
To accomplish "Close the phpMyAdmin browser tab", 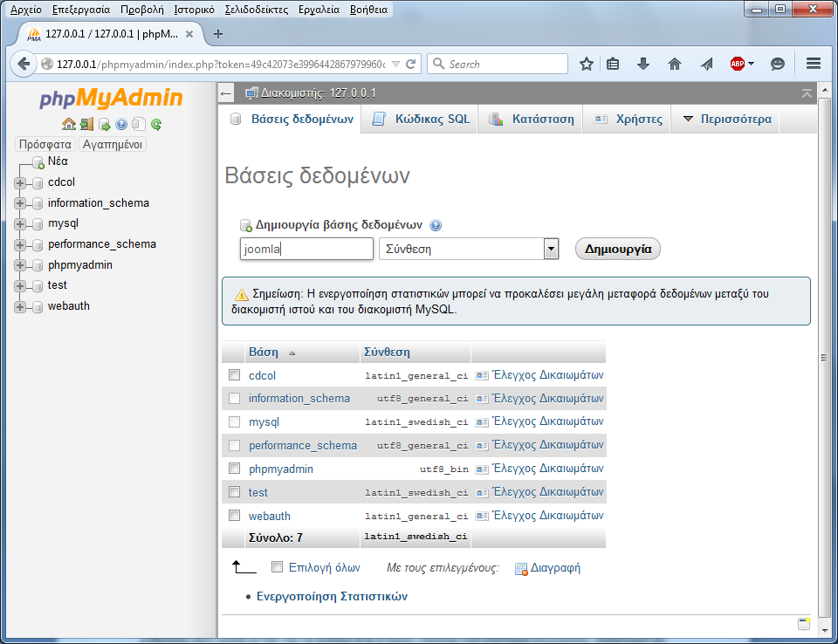I will click(189, 34).
